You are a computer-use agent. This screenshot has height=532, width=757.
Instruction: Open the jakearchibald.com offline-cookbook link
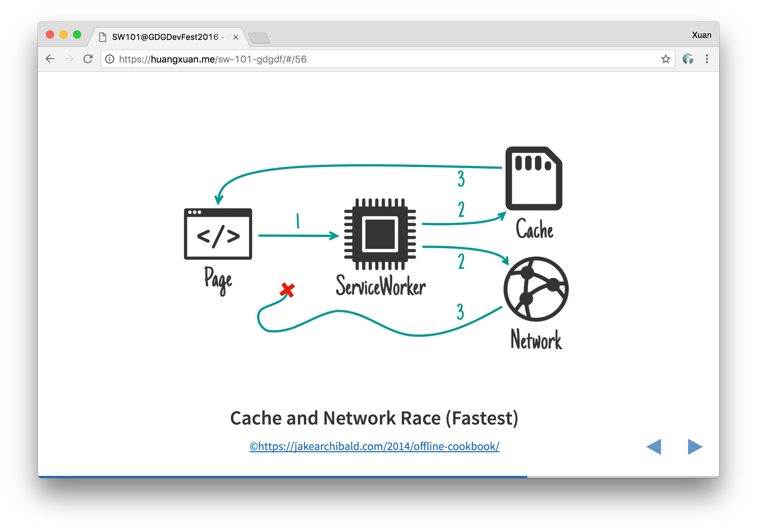click(374, 446)
